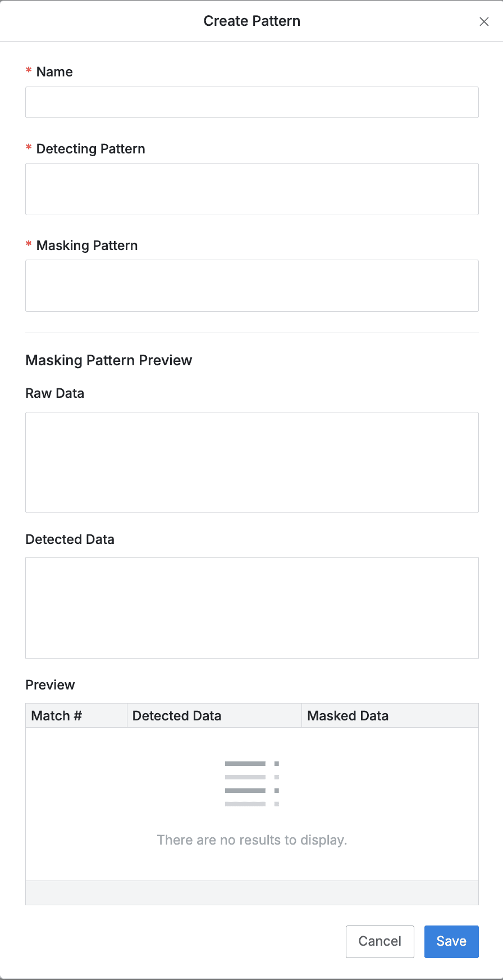Click the Create Pattern dialog title
This screenshot has height=980, width=503.
point(251,21)
